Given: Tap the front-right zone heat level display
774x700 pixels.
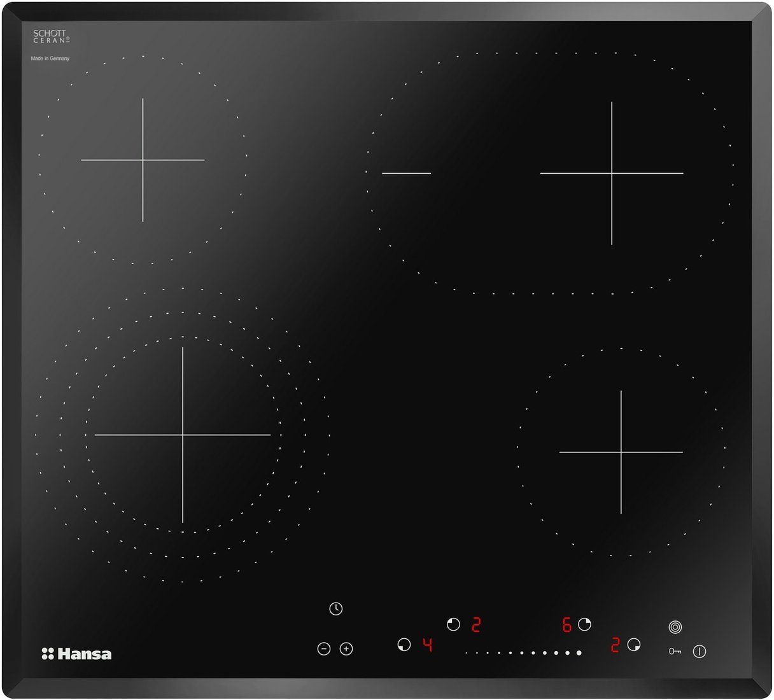Looking at the screenshot, I should coord(615,645).
